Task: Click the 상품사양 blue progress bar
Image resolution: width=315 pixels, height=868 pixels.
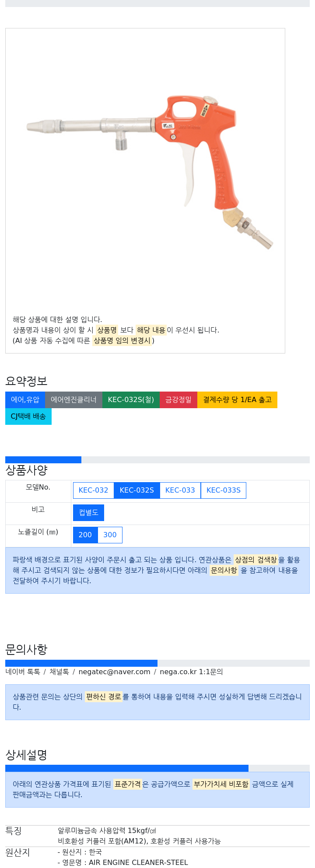Action: tap(43, 459)
